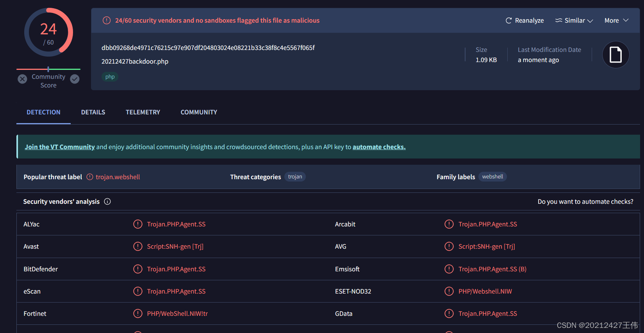Click the Fortinet detection alert icon
Viewport: 644px width, 333px height.
(138, 313)
